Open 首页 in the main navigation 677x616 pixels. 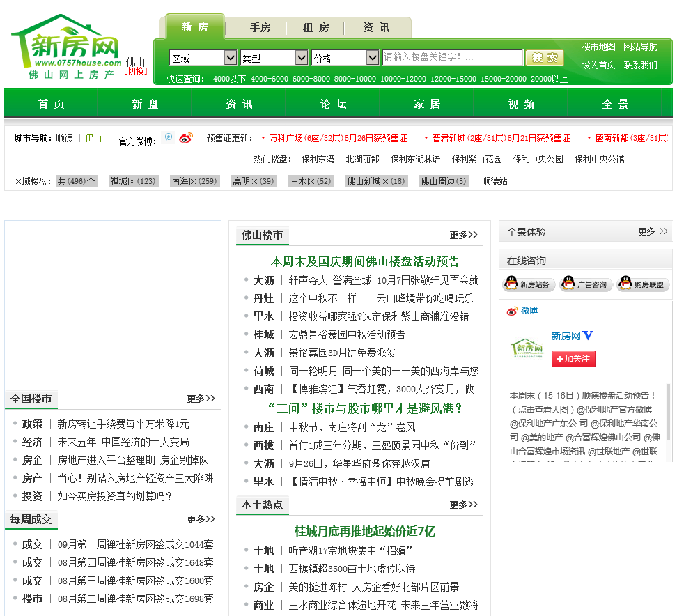point(51,104)
